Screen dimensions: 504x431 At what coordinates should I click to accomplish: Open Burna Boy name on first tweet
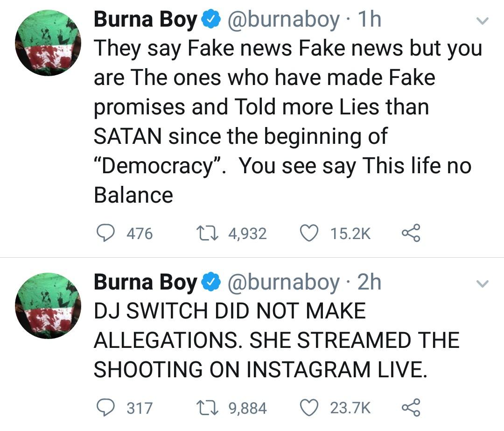[146, 20]
